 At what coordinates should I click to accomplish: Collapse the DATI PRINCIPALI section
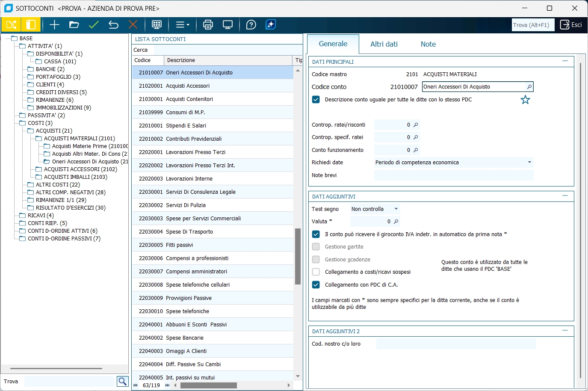pos(565,61)
